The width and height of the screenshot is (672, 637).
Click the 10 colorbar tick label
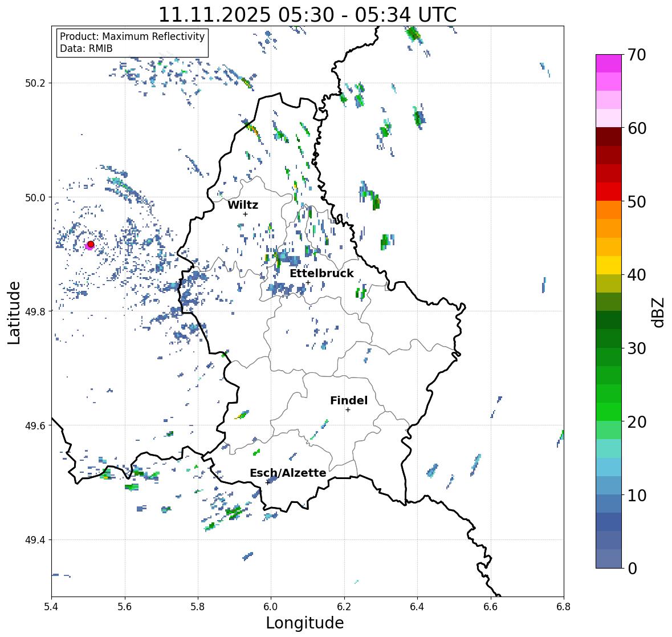(x=637, y=495)
